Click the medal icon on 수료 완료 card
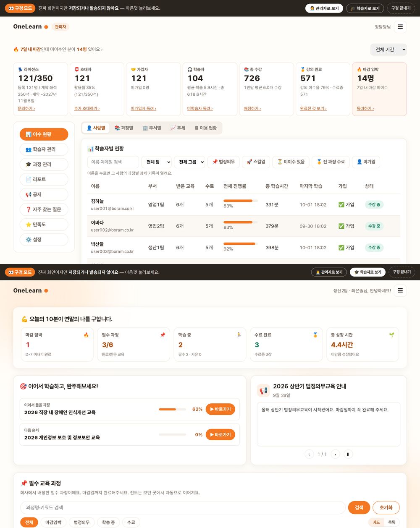Viewport: 420px width, 528px height. point(315,335)
